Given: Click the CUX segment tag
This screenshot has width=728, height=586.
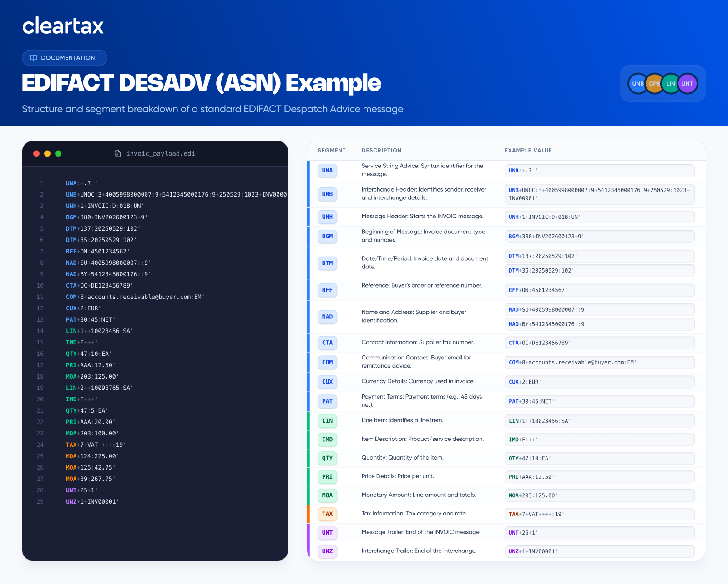Looking at the screenshot, I should tap(328, 382).
